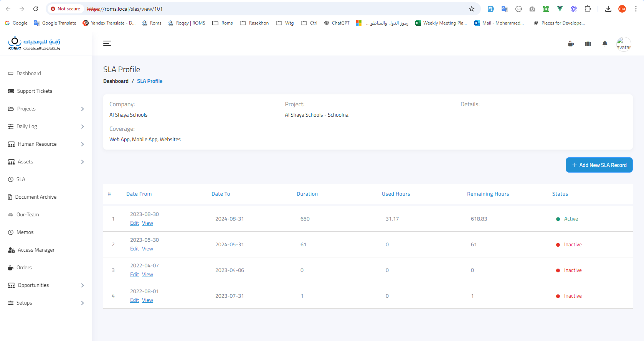Click the briefcase icon in header
644x341 pixels.
(x=588, y=44)
